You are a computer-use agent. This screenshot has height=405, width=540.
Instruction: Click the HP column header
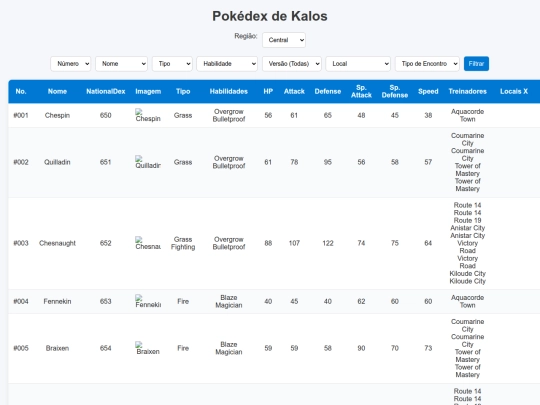click(268, 91)
